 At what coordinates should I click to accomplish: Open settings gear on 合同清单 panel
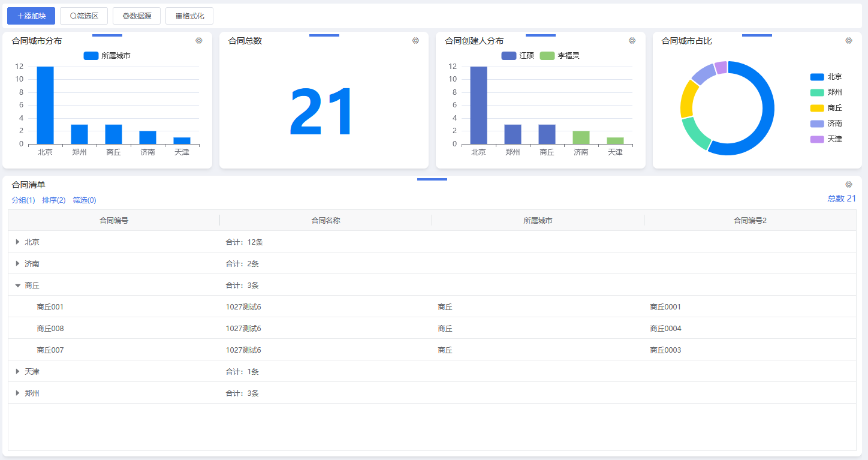click(849, 185)
